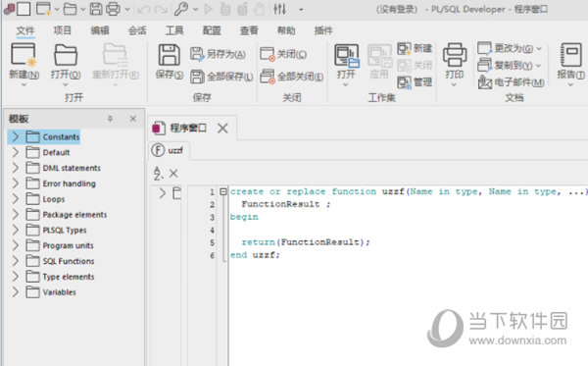Open dropdown arrow under 新建(N)

tap(24, 84)
